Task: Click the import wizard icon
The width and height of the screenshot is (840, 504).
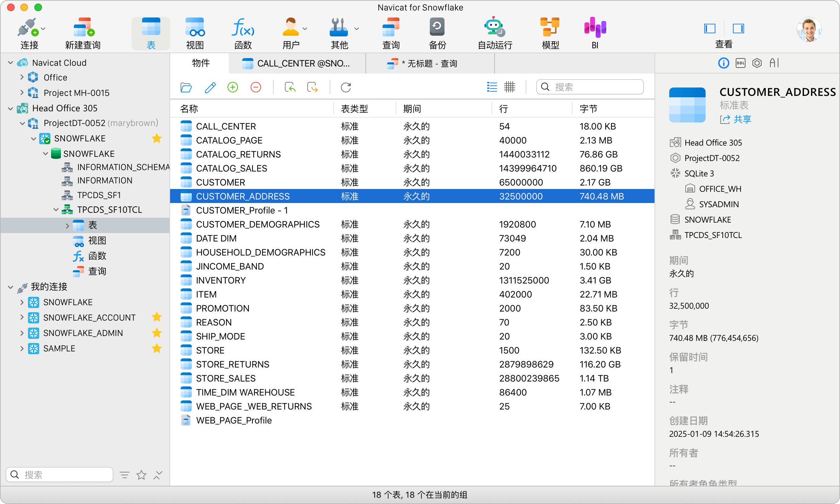Action: (x=290, y=87)
